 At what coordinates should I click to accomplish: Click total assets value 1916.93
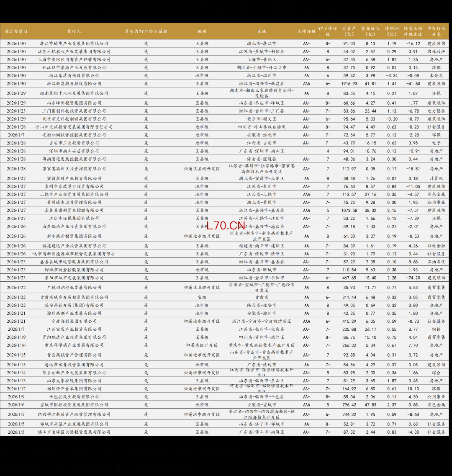point(349,84)
